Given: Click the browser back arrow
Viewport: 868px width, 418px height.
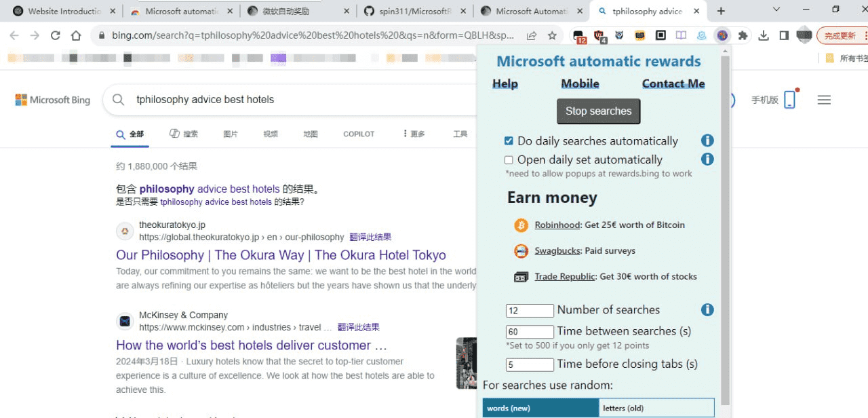Looking at the screenshot, I should [14, 35].
